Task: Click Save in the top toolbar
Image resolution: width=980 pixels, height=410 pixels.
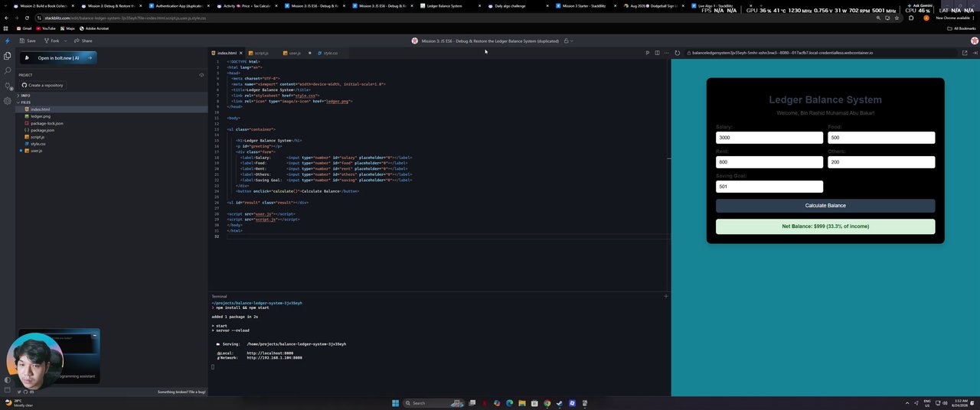Action: pyautogui.click(x=28, y=41)
